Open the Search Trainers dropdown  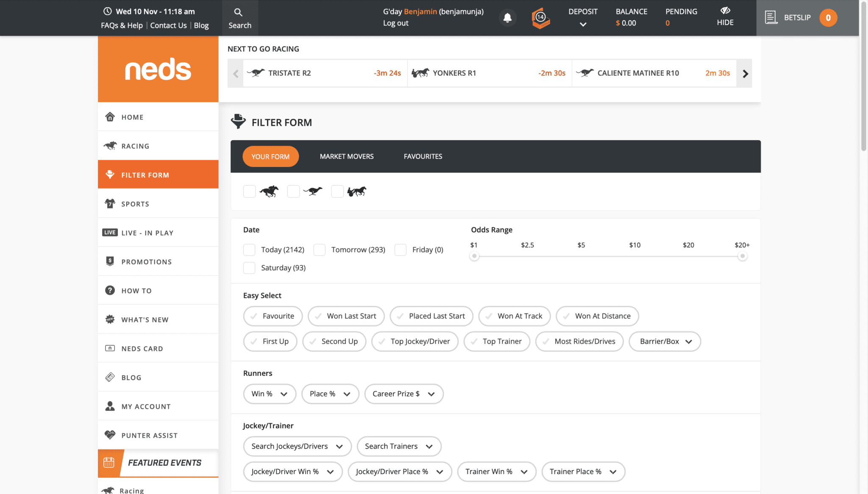click(399, 447)
